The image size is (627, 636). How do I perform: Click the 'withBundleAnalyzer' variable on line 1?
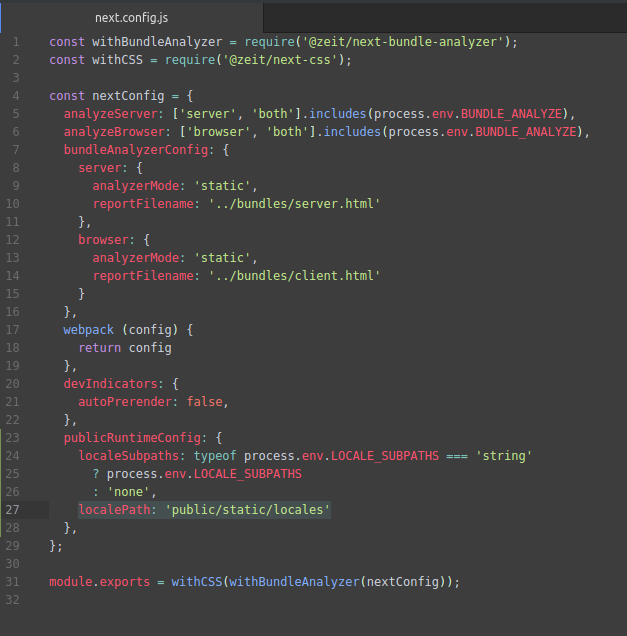157,42
